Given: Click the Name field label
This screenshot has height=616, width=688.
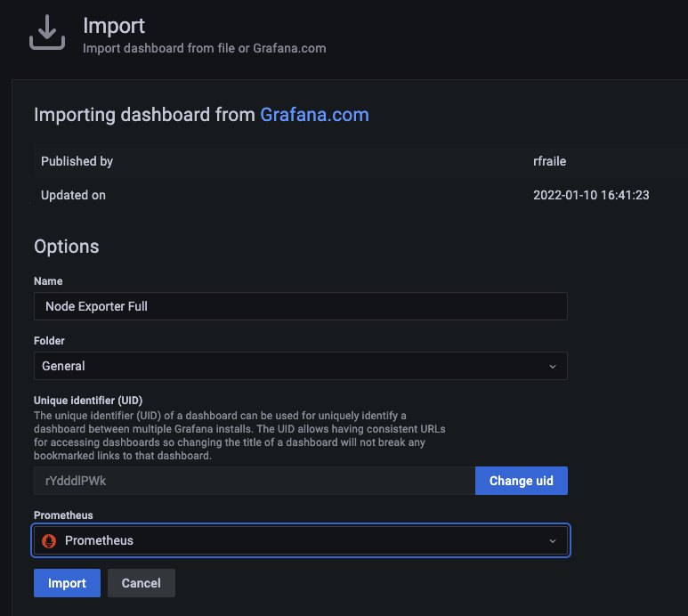Looking at the screenshot, I should pyautogui.click(x=48, y=281).
